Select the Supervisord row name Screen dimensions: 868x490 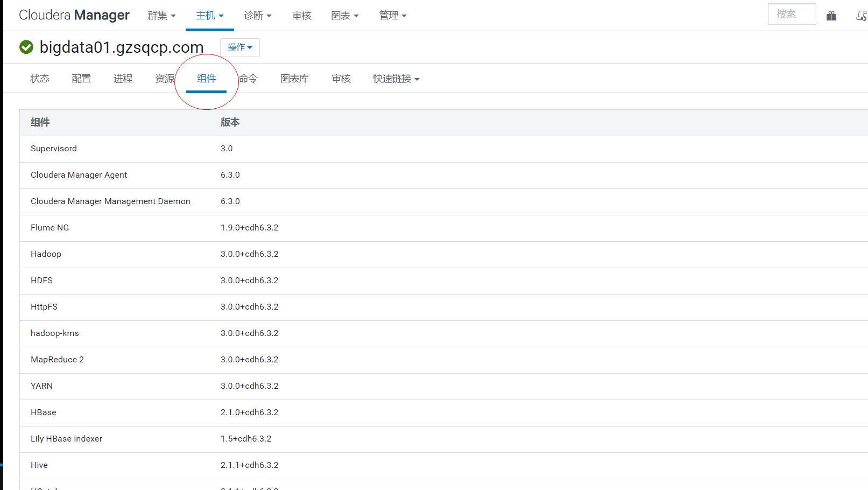point(54,149)
